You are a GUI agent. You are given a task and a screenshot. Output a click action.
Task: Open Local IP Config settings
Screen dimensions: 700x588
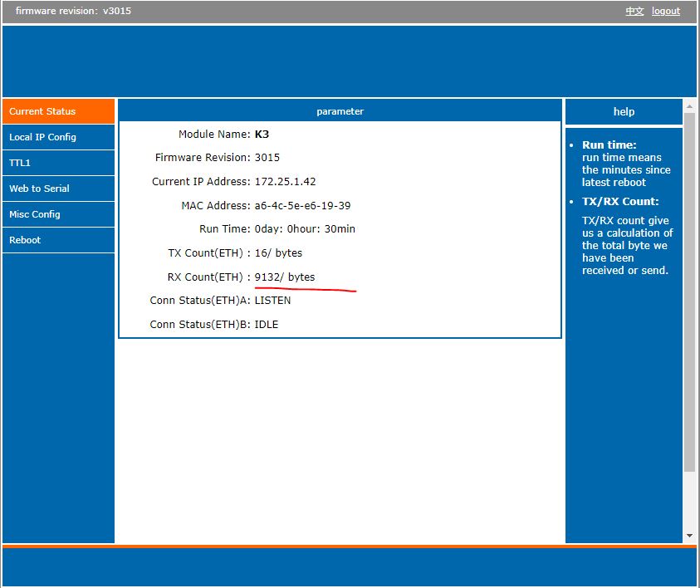pos(58,137)
